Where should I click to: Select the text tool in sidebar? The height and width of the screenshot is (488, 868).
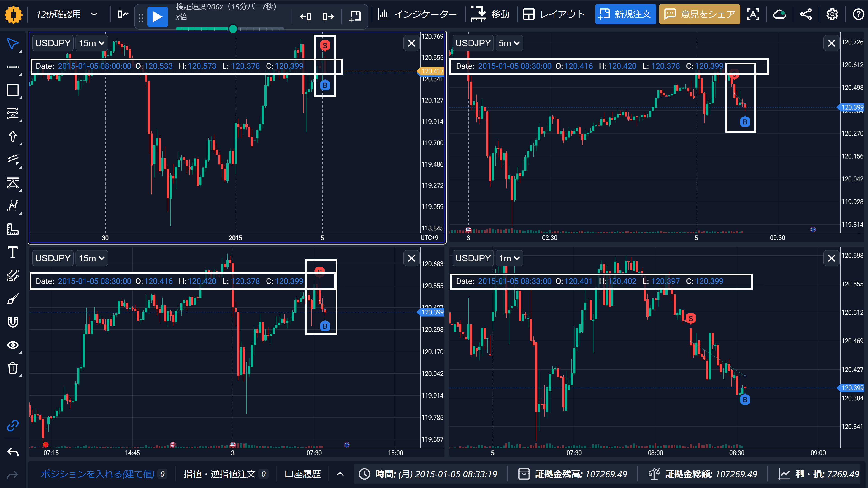pyautogui.click(x=13, y=252)
